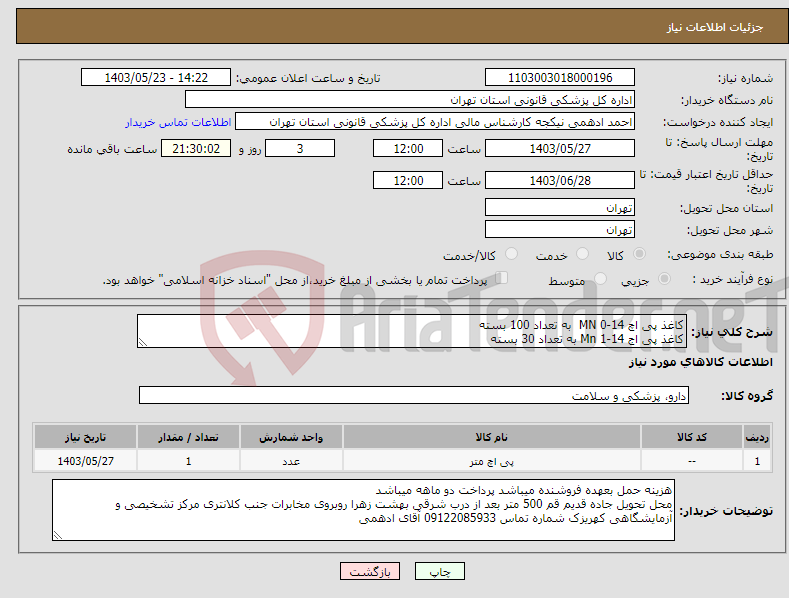Select the کالا radio button
Screen dimensions: 789x598
[x=639, y=254]
